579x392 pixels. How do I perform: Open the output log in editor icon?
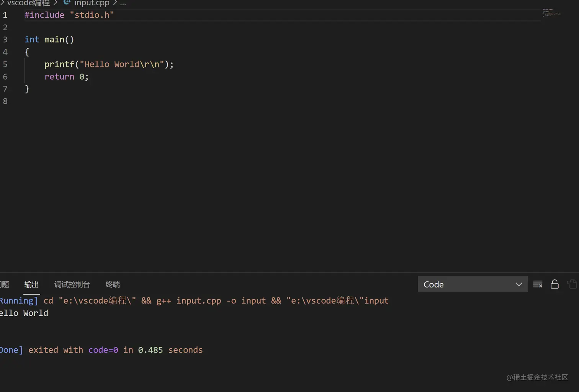tap(572, 284)
